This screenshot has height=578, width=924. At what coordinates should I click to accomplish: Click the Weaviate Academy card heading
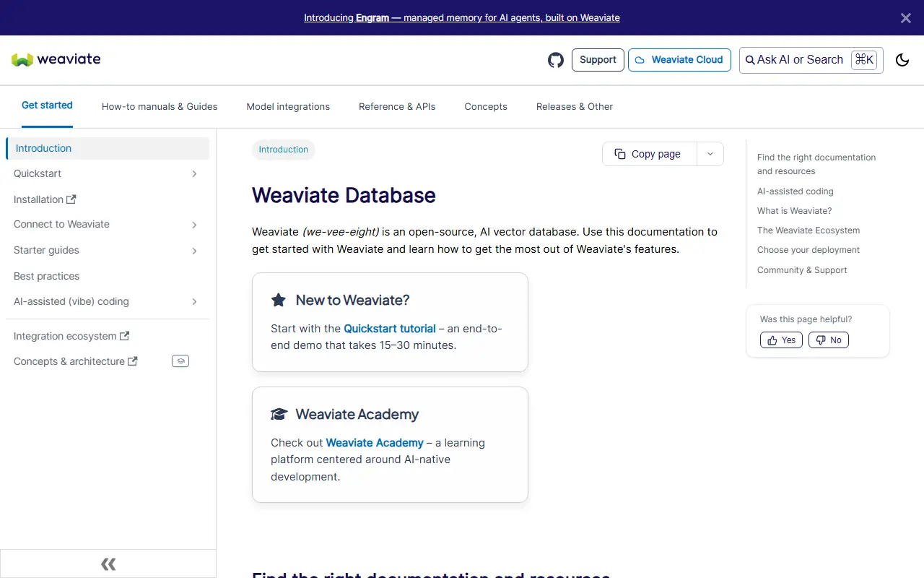pyautogui.click(x=357, y=414)
